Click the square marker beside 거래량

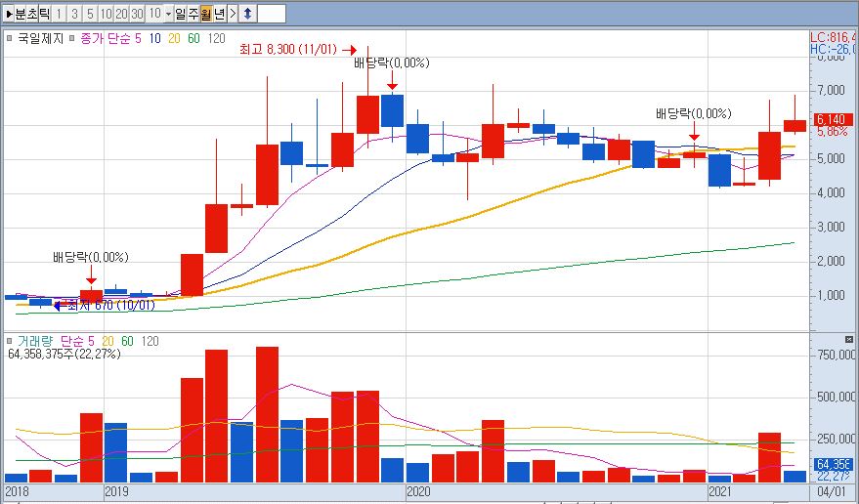click(10, 341)
